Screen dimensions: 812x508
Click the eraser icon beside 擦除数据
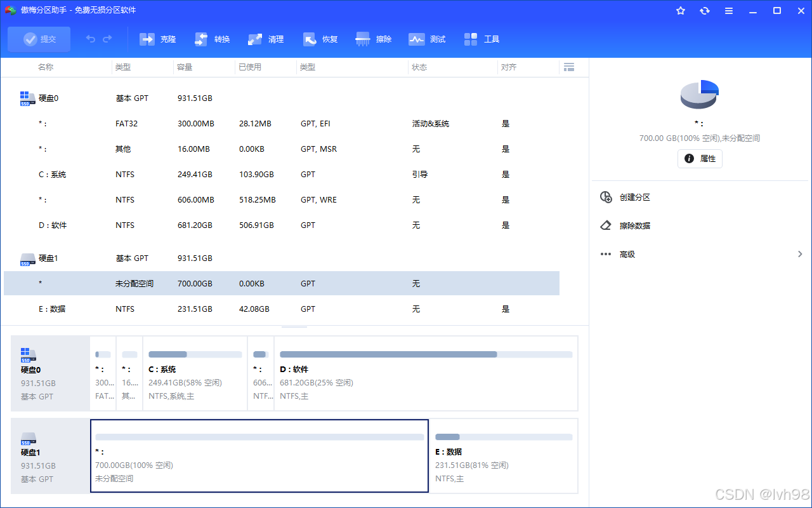pyautogui.click(x=606, y=225)
